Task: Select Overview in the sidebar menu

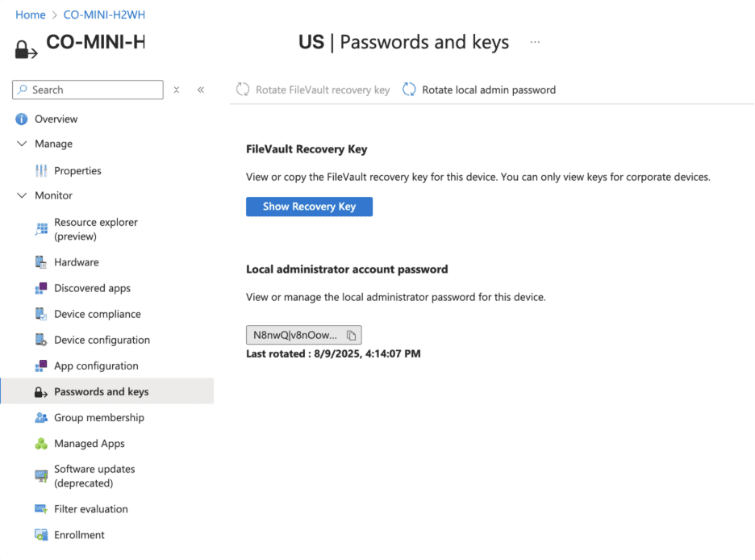Action: click(x=56, y=119)
